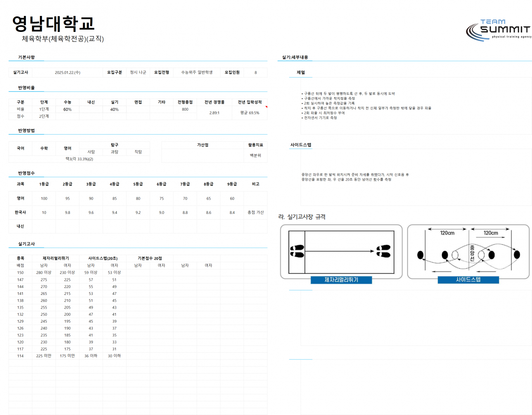
Task: Click the 배점 value 132
Action: coord(21,315)
